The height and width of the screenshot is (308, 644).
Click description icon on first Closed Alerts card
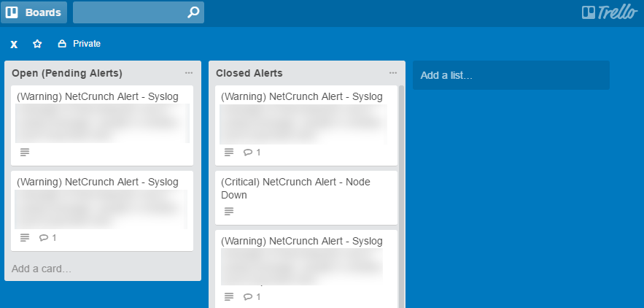(229, 152)
